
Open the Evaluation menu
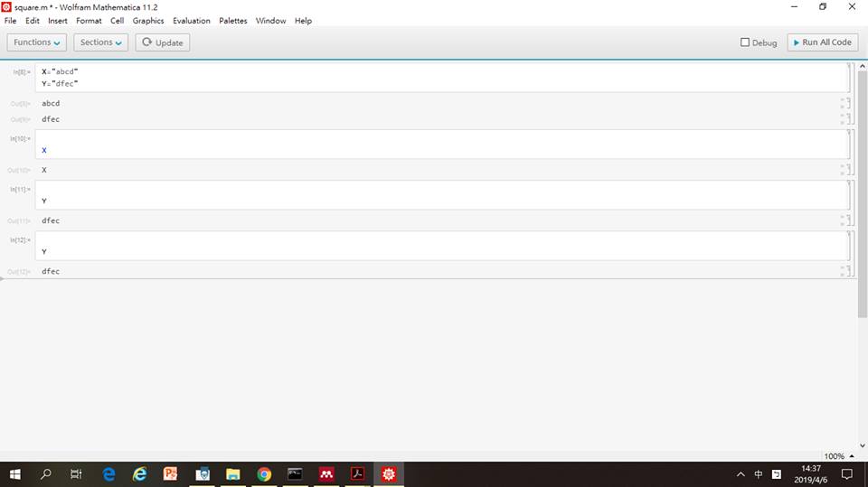click(x=192, y=21)
